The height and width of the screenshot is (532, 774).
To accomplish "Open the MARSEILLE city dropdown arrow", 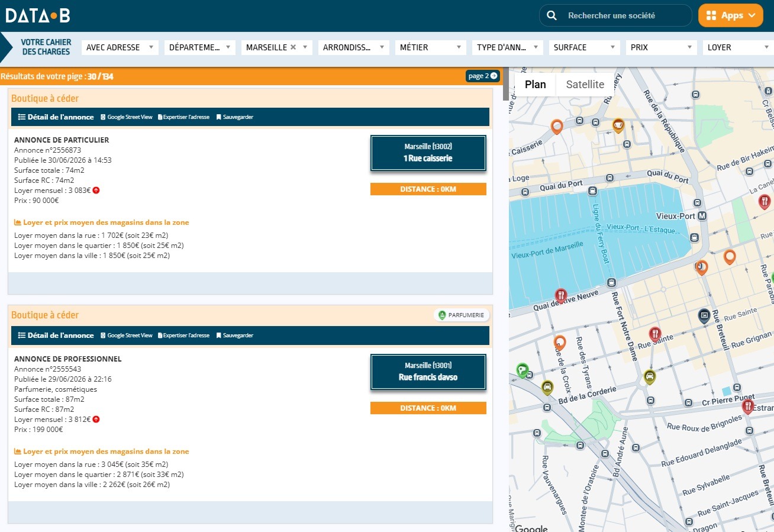I will click(x=305, y=47).
